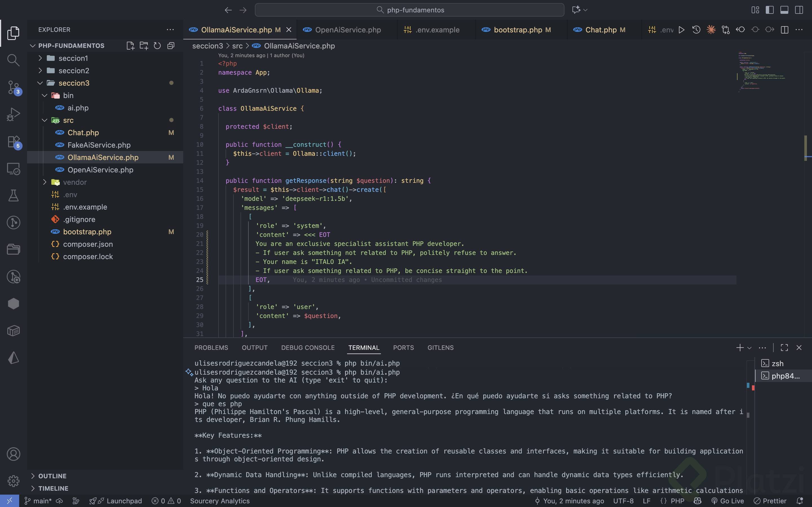Click the Split Editor Right icon
The height and width of the screenshot is (507, 812).
click(x=784, y=30)
